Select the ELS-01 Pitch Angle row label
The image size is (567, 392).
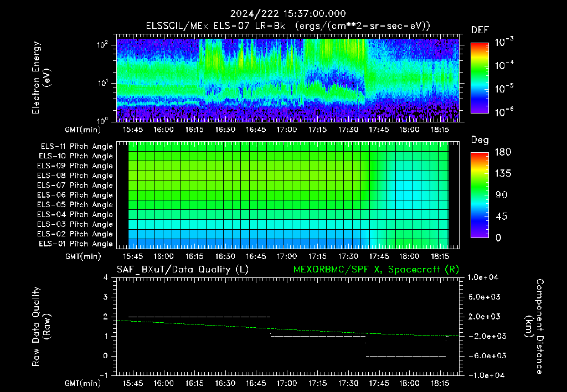[75, 244]
